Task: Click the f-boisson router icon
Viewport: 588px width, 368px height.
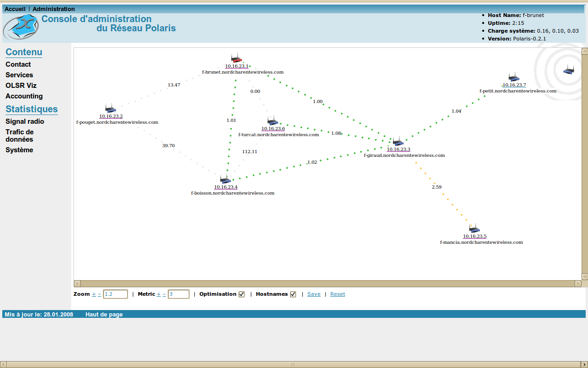Action: (226, 179)
